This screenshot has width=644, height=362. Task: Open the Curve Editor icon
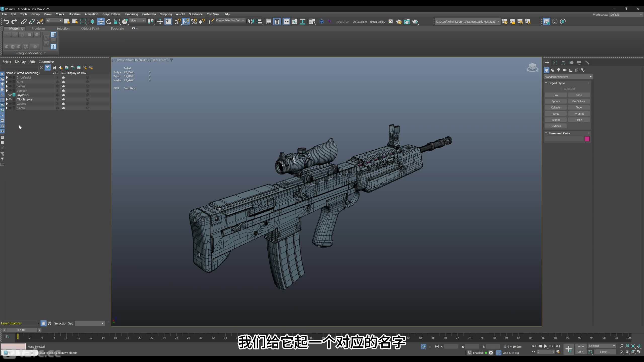pyautogui.click(x=294, y=22)
